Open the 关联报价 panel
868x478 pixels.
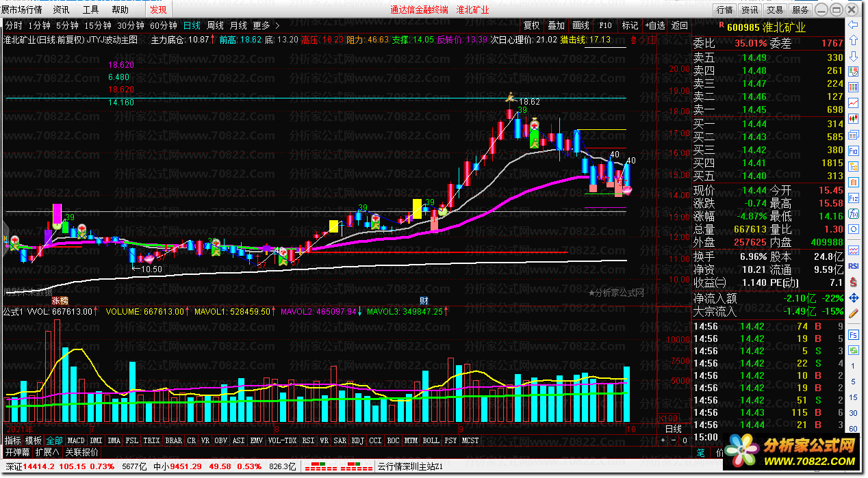coord(81,452)
